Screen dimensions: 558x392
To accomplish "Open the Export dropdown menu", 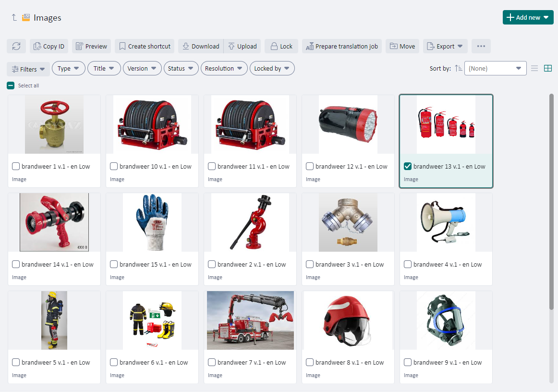I will pos(445,46).
